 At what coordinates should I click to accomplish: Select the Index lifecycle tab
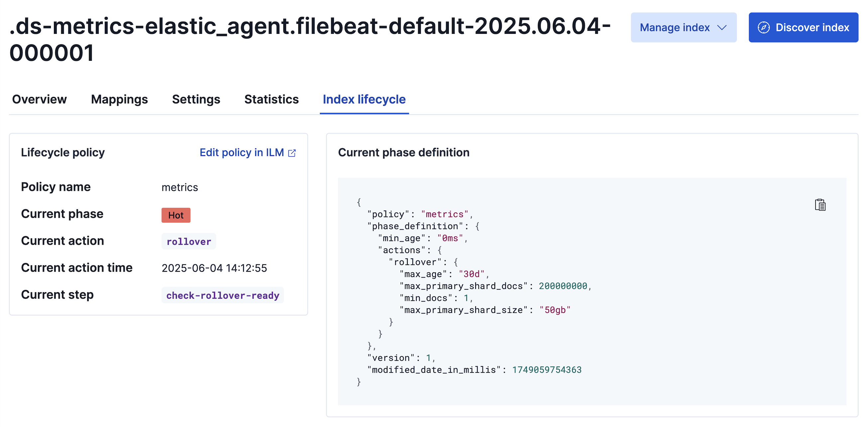pos(364,99)
